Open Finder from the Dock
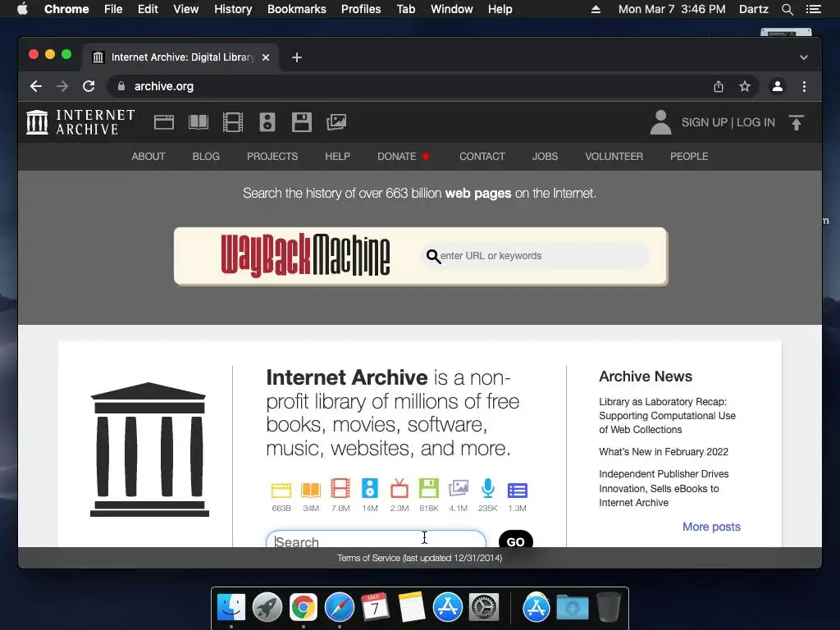 231,608
